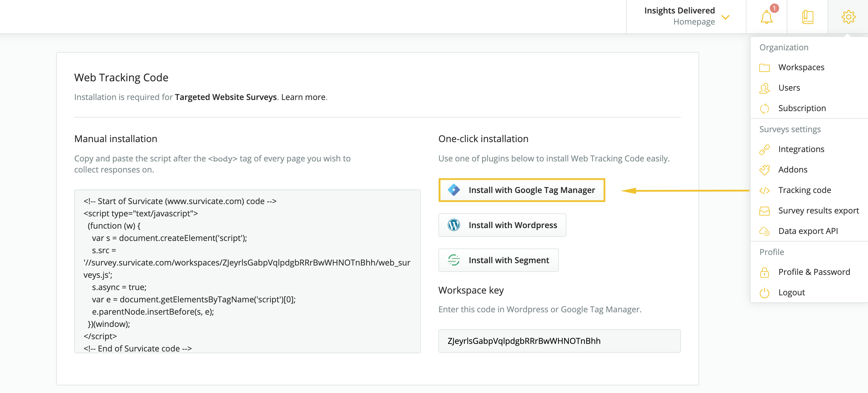This screenshot has height=393, width=868.
Task: Go to Subscription settings
Action: point(802,108)
